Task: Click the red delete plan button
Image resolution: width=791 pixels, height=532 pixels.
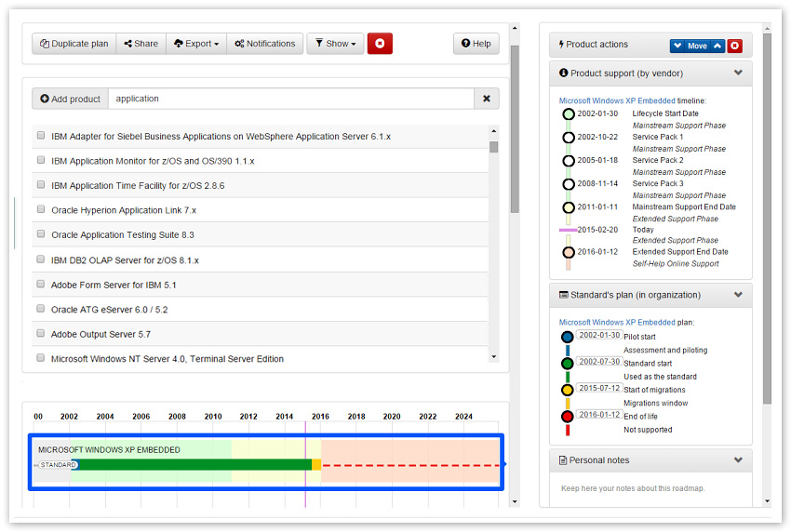Action: click(380, 44)
